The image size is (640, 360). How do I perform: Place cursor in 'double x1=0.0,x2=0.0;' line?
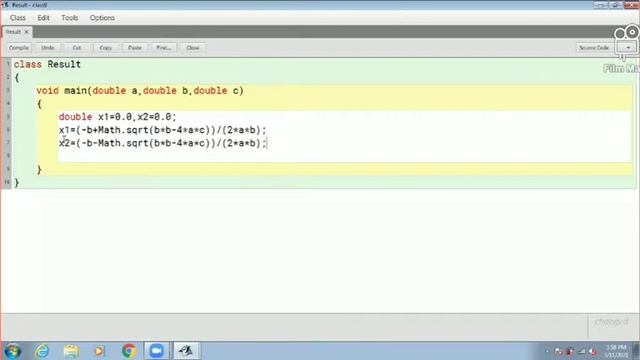pos(117,117)
